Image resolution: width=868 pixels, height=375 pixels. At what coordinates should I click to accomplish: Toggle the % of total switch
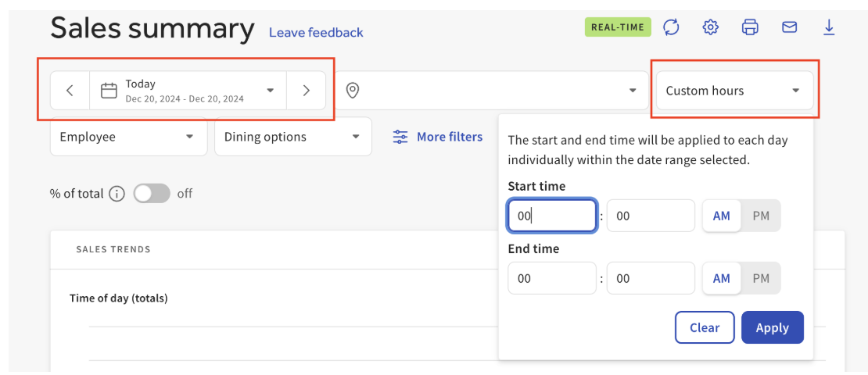pyautogui.click(x=152, y=194)
